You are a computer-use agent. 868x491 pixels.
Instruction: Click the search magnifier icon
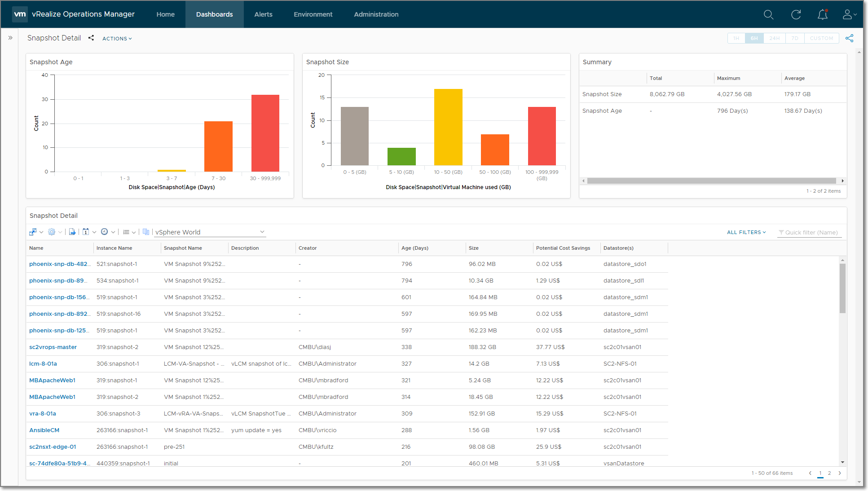(x=768, y=15)
